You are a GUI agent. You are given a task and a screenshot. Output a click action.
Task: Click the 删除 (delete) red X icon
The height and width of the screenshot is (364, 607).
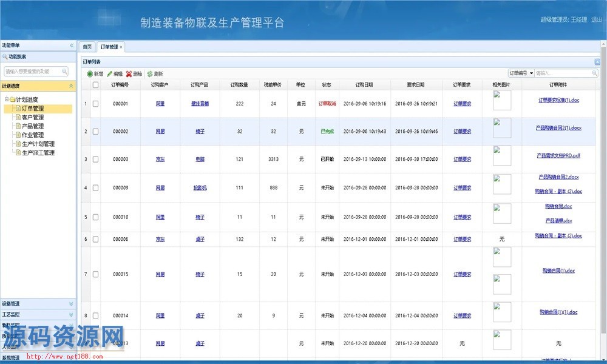click(x=129, y=73)
